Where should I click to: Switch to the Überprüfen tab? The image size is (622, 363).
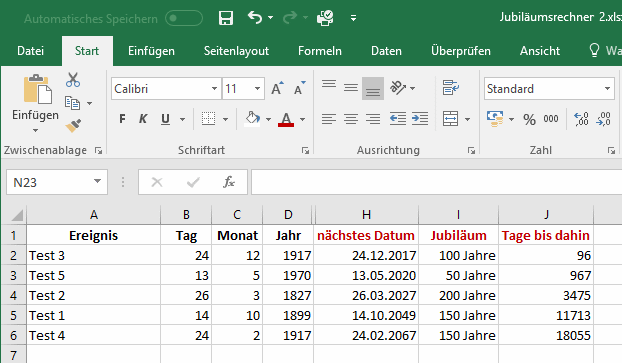tap(461, 51)
